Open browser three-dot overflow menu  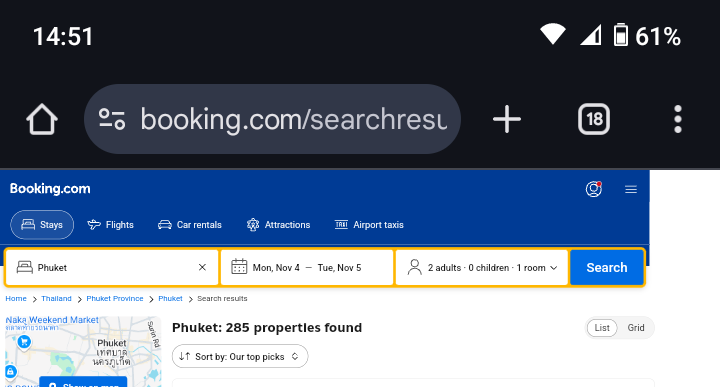pos(678,119)
